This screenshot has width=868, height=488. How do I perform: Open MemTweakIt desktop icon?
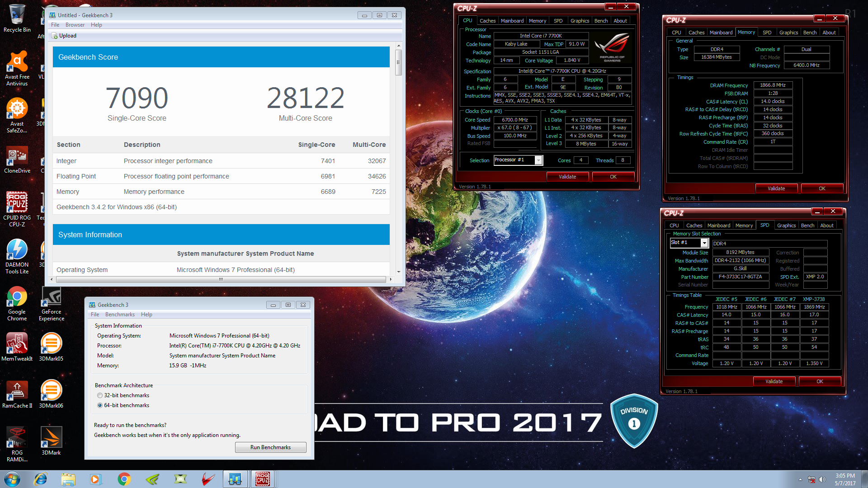(x=17, y=347)
